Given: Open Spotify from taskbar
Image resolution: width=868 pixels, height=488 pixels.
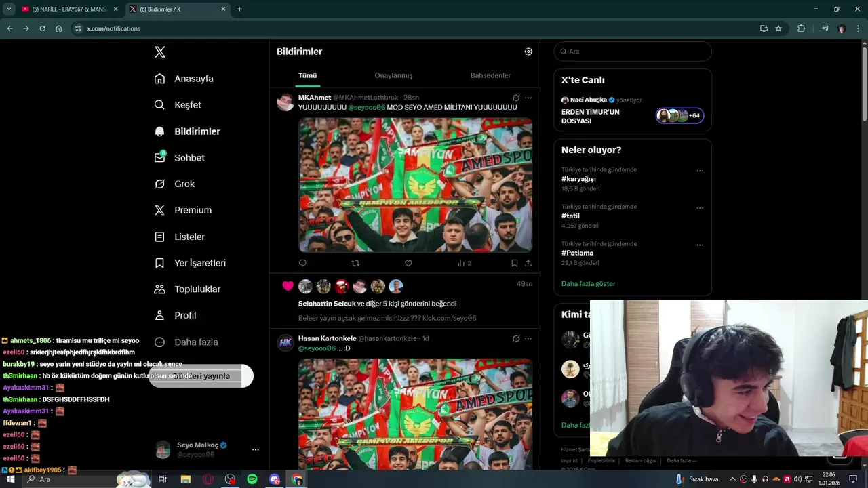Looking at the screenshot, I should click(x=252, y=479).
